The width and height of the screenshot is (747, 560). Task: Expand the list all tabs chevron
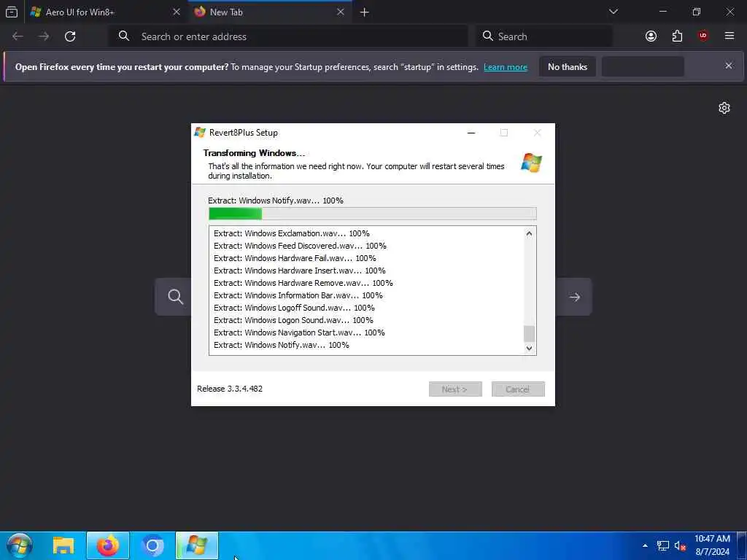pyautogui.click(x=614, y=12)
